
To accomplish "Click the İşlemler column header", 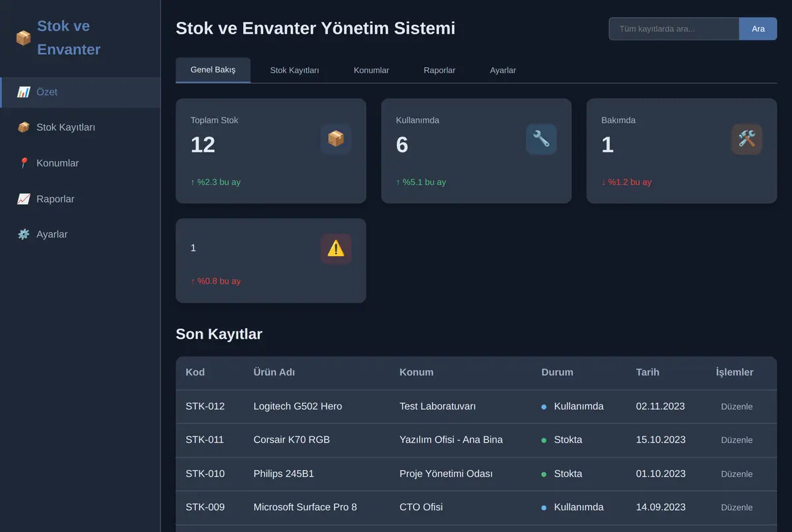I will [735, 372].
